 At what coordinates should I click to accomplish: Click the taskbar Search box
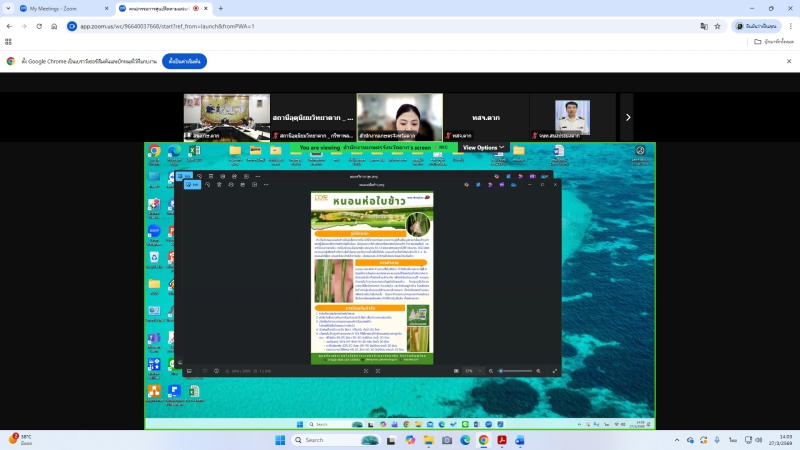[x=326, y=440]
